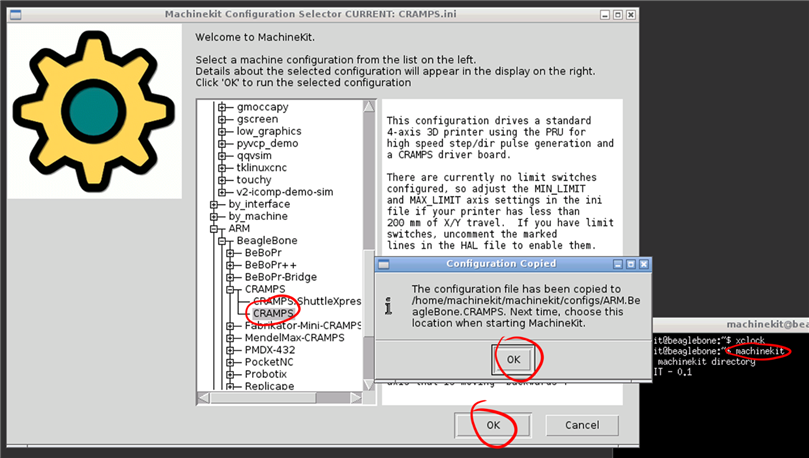Viewport: 809px width, 458px height.
Task: Expand the pyvcp_demo tree node
Action: coord(222,143)
